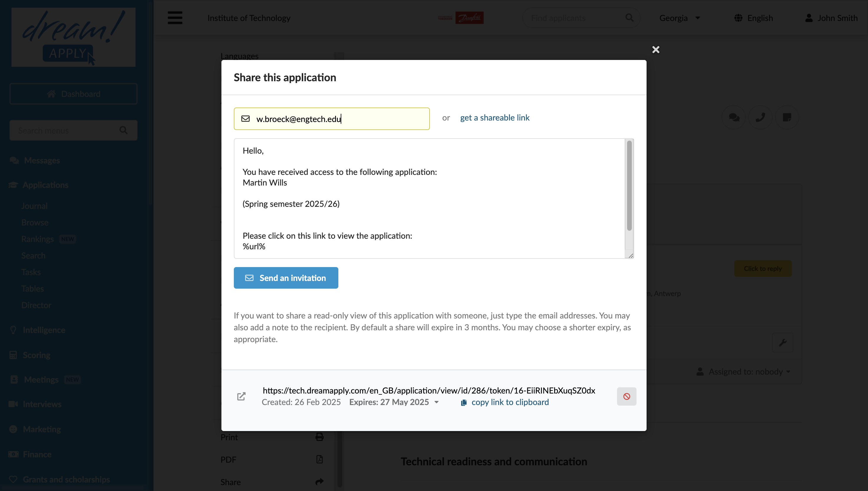Open Director submenu item
Viewport: 868px width, 491px height.
[36, 305]
